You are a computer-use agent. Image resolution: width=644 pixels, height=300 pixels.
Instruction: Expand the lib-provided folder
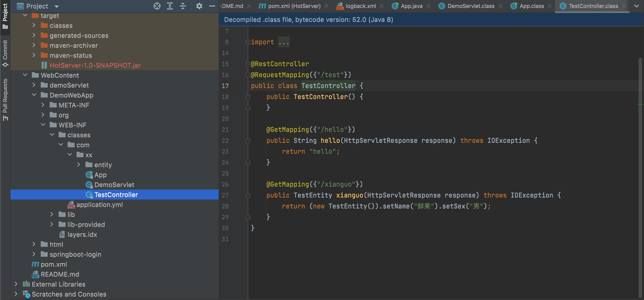click(x=52, y=224)
